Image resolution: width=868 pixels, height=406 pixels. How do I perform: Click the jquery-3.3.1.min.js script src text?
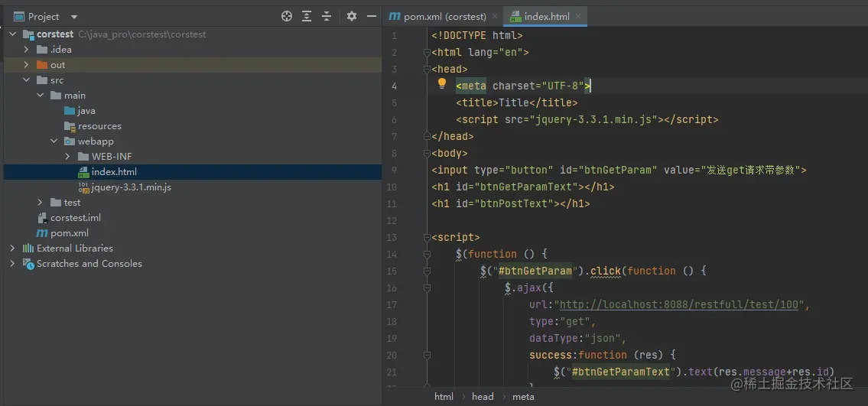[x=597, y=119]
